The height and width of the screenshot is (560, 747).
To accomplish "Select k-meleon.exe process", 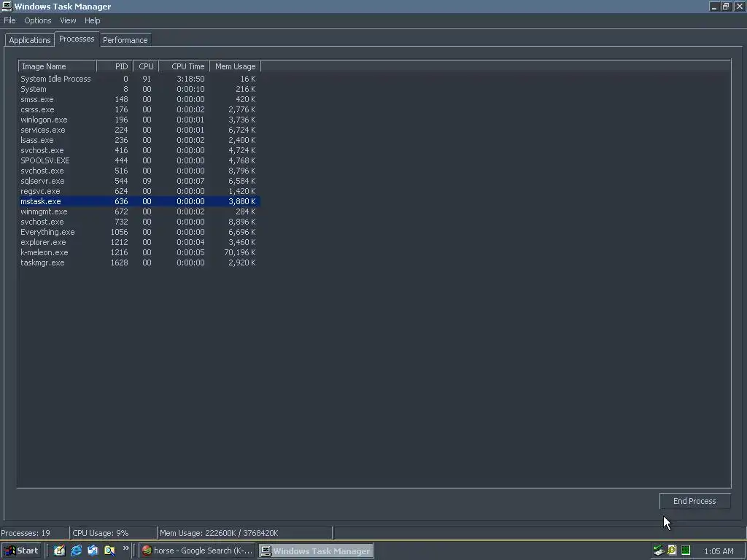I will pyautogui.click(x=139, y=252).
